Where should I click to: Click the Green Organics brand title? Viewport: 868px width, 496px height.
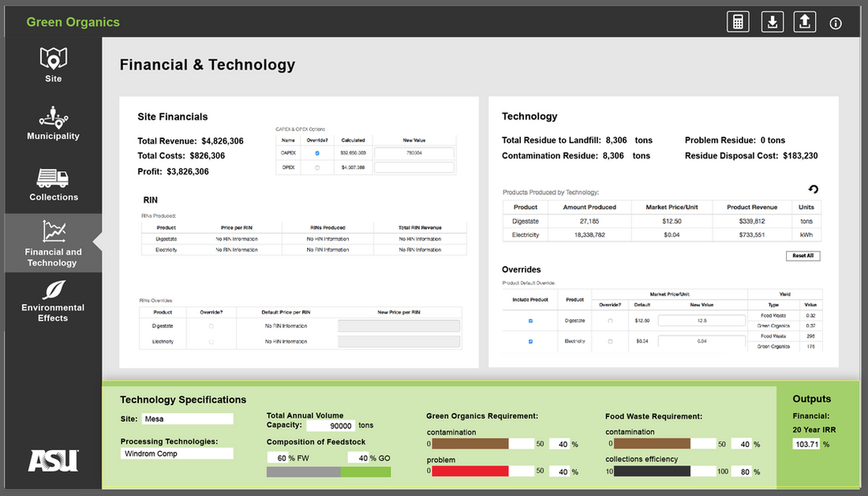pos(73,23)
